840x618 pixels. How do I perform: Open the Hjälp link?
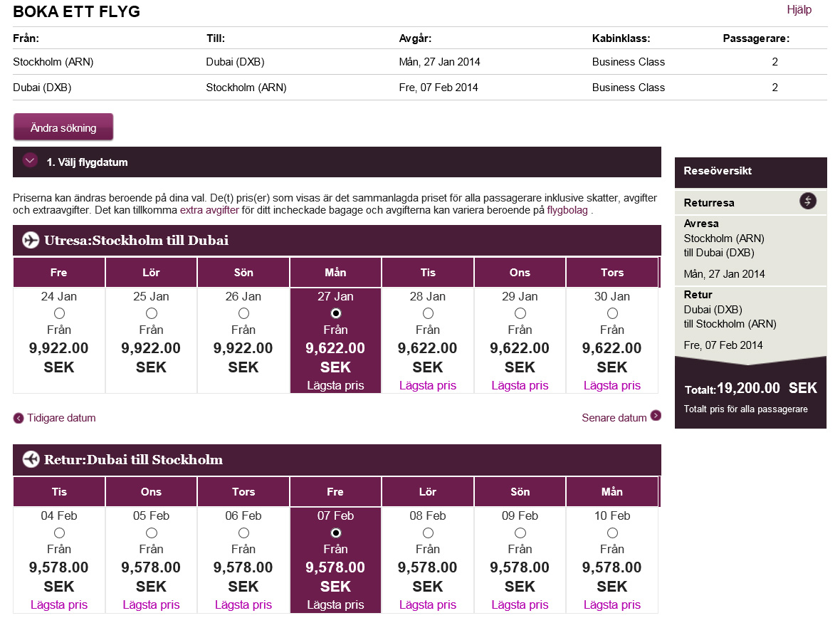click(799, 10)
